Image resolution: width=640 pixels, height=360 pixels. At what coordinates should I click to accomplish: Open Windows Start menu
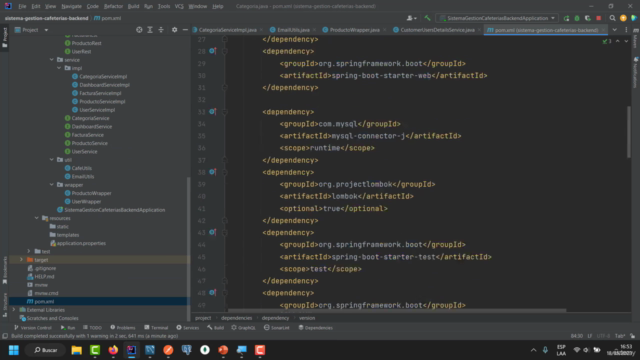13,350
